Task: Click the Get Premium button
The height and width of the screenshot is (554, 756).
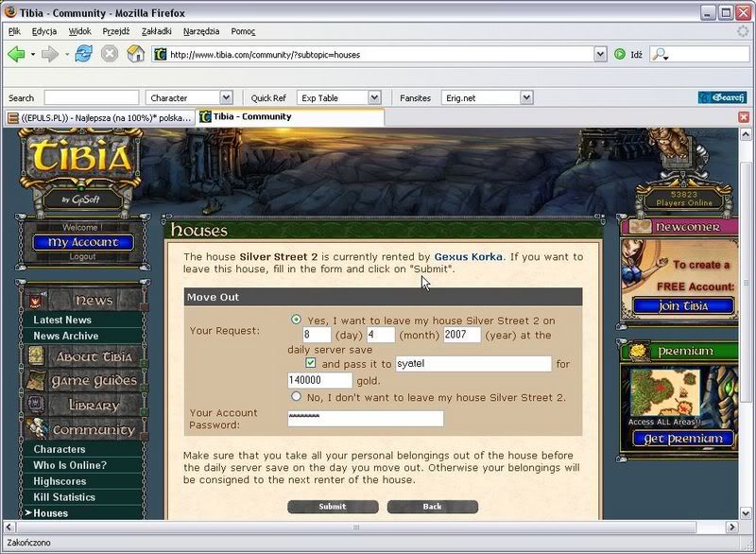Action: [683, 439]
